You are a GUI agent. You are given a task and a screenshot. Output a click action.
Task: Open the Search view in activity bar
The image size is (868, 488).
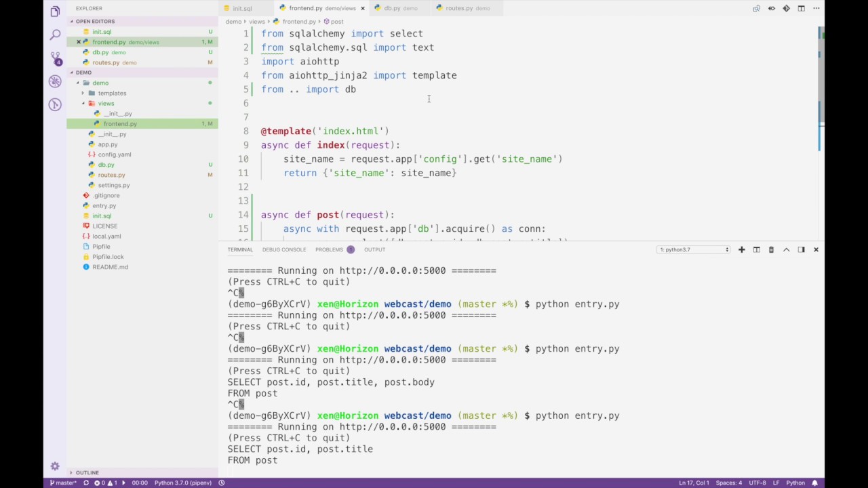tap(55, 35)
